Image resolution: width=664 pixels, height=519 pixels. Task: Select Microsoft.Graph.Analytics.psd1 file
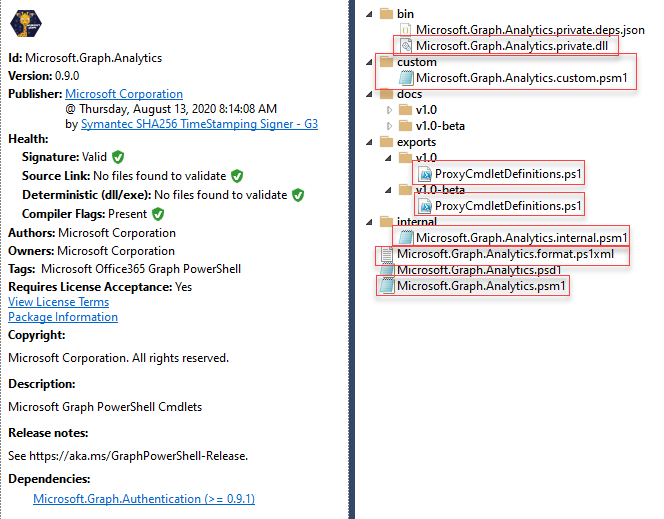[479, 270]
